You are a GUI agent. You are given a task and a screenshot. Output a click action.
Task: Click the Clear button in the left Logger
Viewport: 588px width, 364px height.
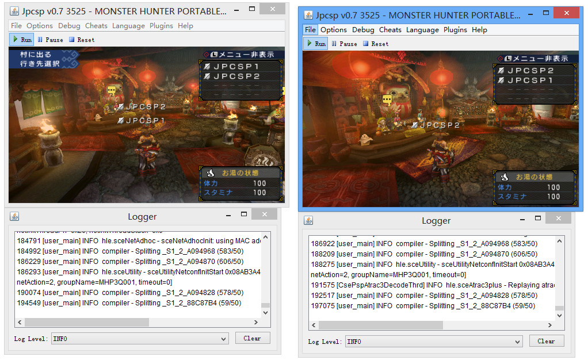click(253, 338)
